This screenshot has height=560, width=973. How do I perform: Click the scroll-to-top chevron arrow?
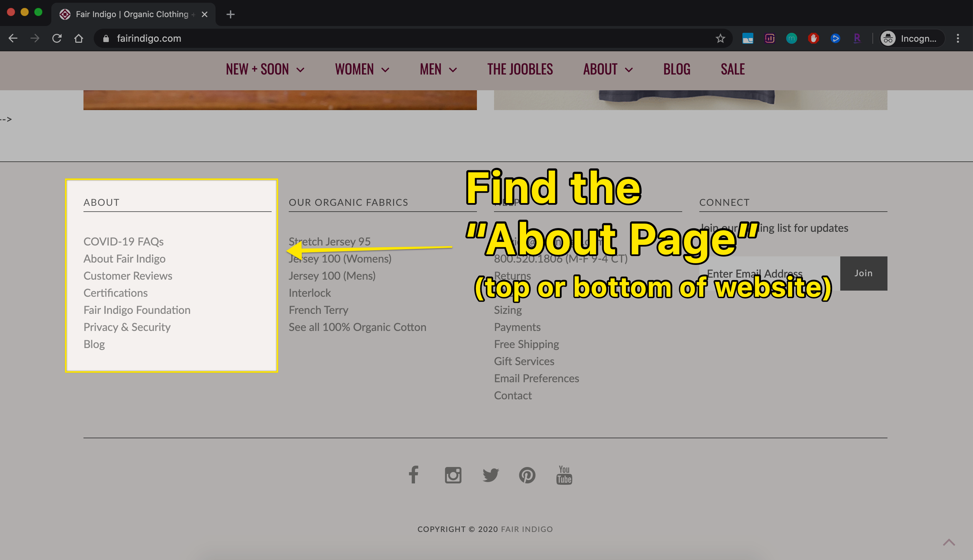click(x=949, y=542)
